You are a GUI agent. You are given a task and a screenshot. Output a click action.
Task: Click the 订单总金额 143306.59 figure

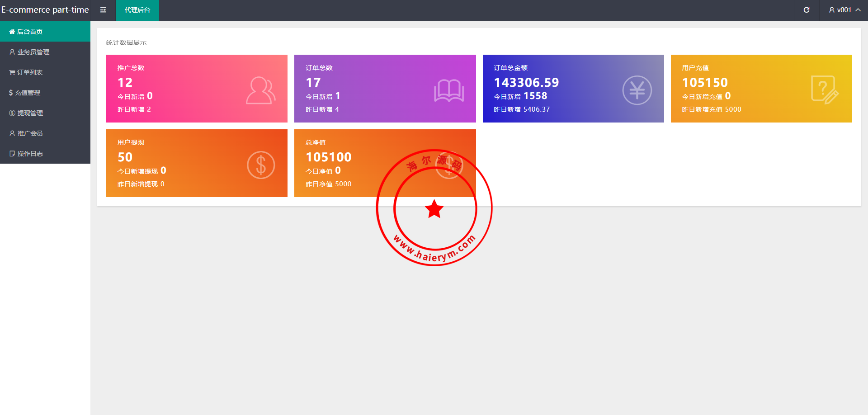(x=526, y=83)
